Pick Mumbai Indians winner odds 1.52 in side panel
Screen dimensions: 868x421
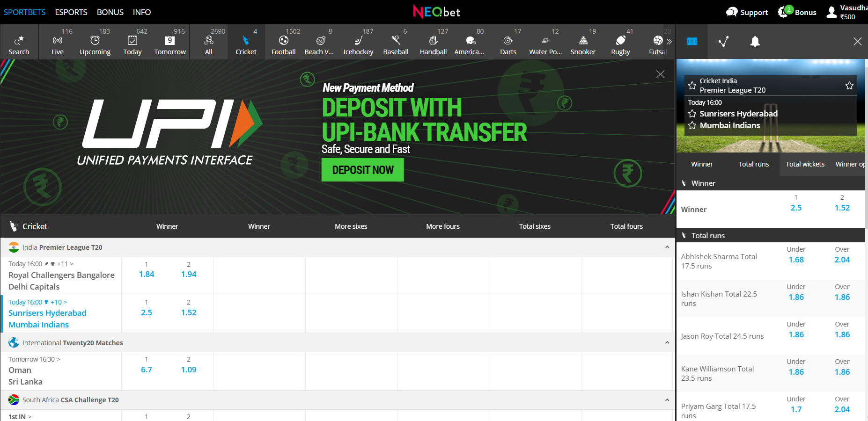(842, 208)
